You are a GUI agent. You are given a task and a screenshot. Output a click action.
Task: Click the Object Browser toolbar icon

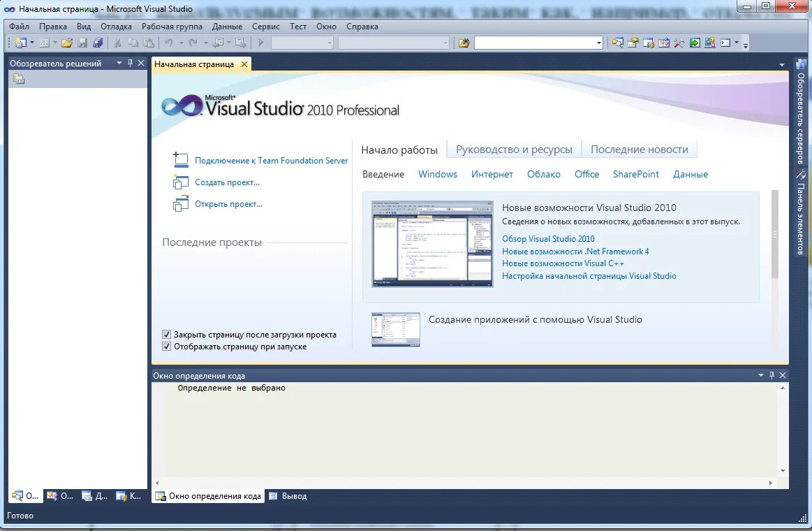pyautogui.click(x=664, y=43)
